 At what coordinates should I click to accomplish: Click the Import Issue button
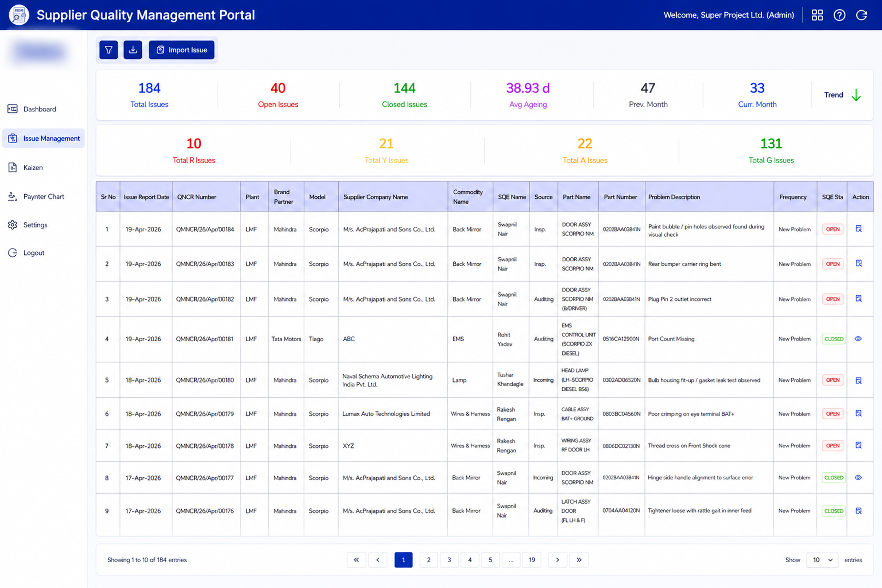click(182, 50)
